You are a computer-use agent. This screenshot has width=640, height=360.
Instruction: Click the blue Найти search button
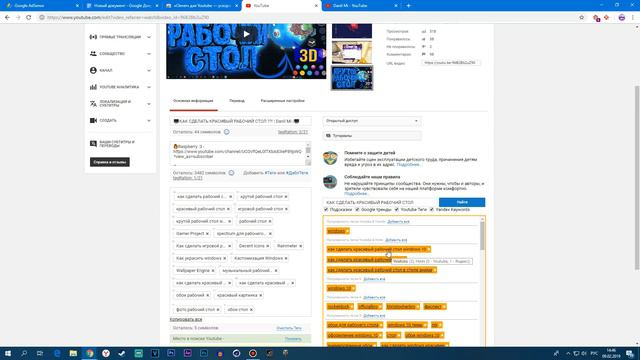[462, 202]
